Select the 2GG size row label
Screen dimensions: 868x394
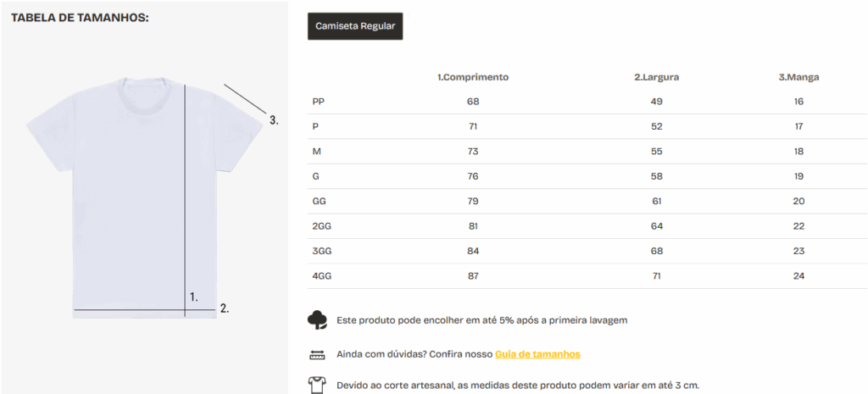point(322,226)
